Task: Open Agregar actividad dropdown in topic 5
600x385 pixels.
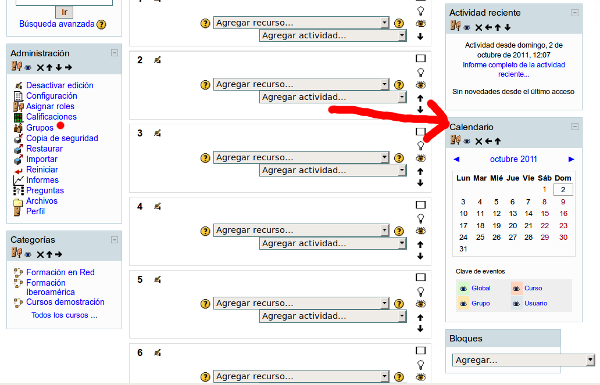Action: point(333,316)
